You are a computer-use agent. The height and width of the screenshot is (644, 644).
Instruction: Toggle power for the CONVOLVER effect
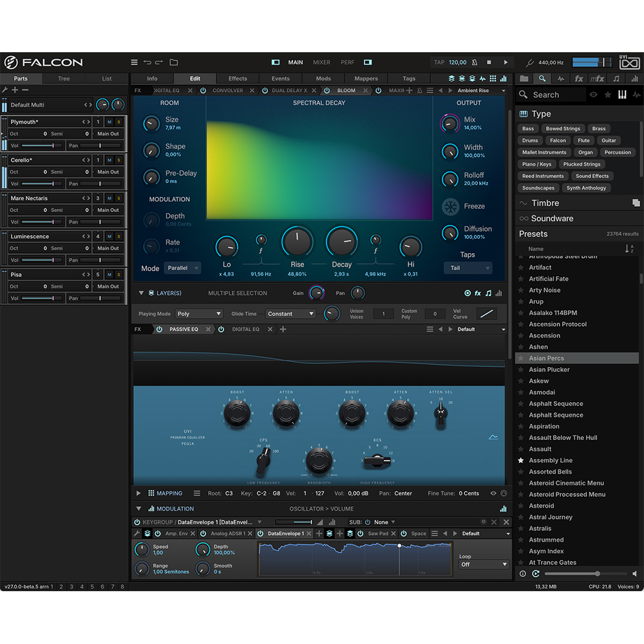coord(203,90)
